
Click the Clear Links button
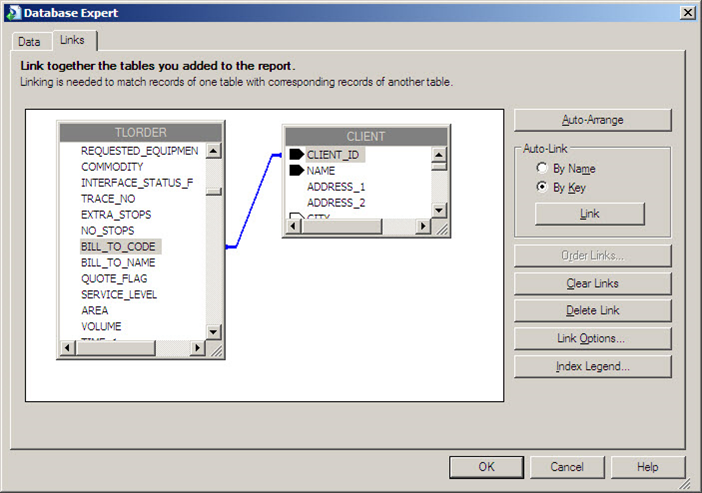coord(592,283)
